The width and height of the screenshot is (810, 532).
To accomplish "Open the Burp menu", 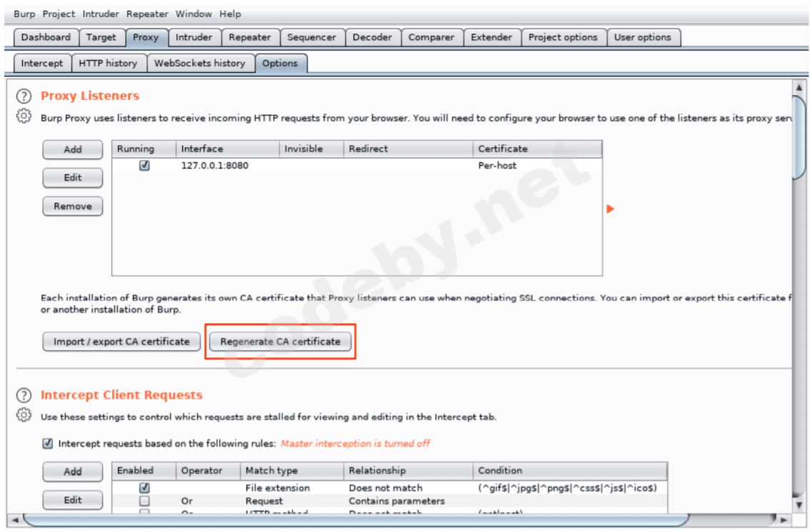I will click(x=24, y=14).
